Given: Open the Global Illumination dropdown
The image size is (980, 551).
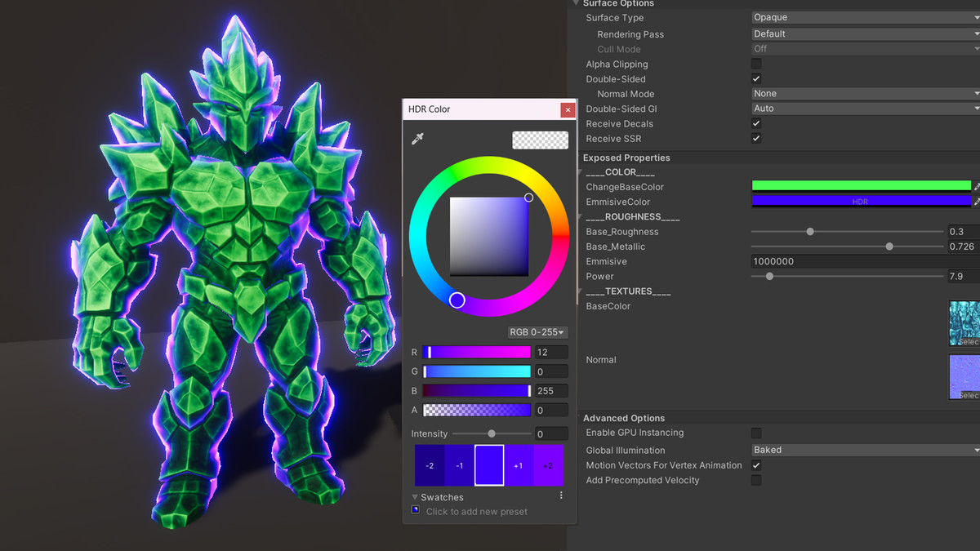Looking at the screenshot, I should [864, 450].
